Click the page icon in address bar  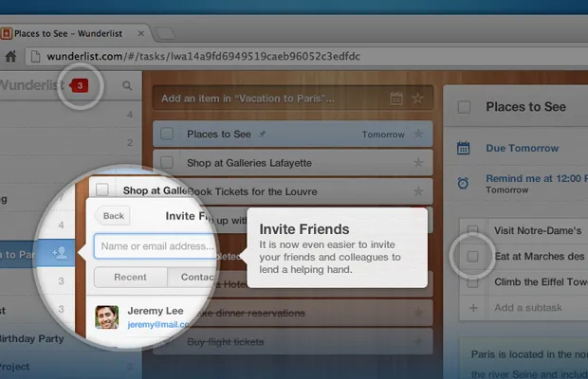click(x=36, y=56)
